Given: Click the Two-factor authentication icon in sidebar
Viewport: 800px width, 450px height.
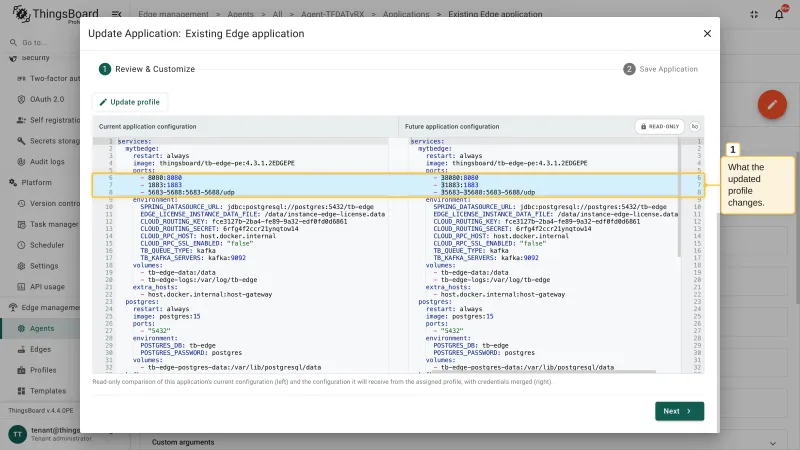Looking at the screenshot, I should pyautogui.click(x=21, y=79).
